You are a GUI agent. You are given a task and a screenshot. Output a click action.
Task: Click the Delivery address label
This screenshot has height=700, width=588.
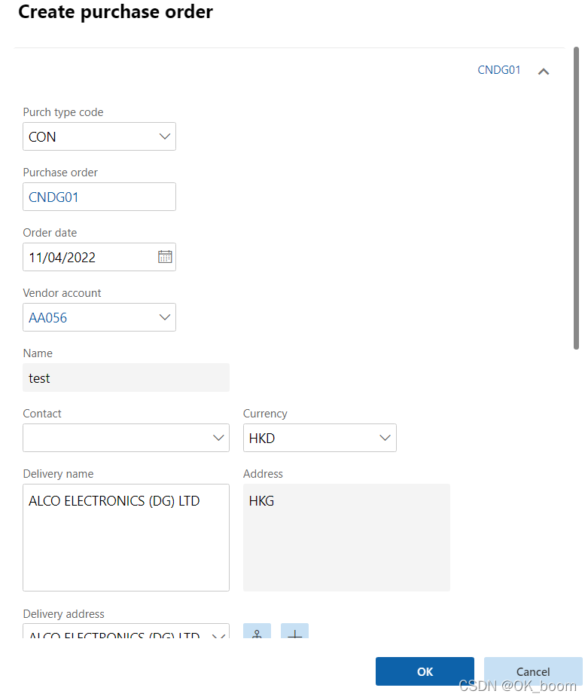coord(63,614)
